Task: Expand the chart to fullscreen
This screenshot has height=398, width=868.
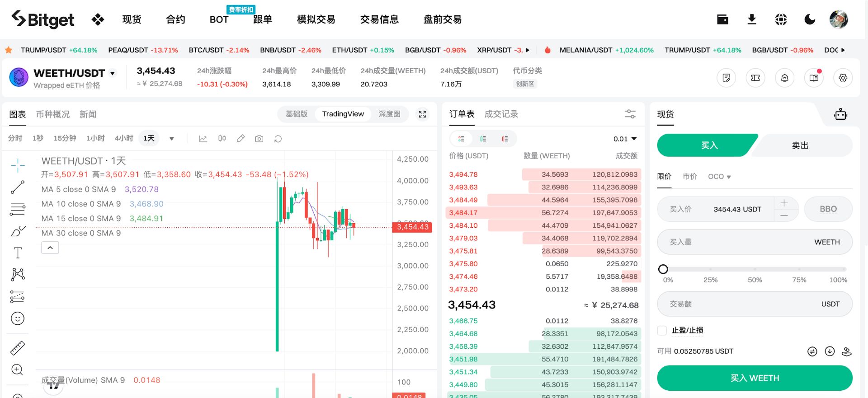Action: tap(422, 114)
